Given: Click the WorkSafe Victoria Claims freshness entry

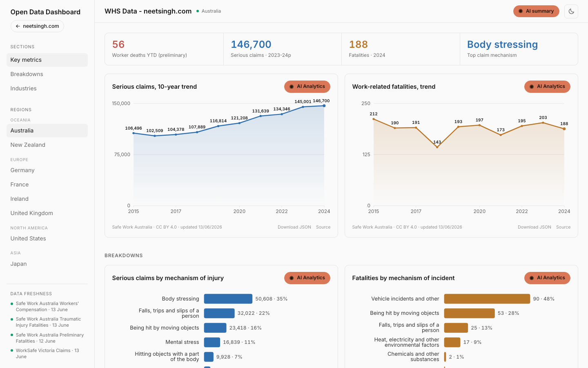Looking at the screenshot, I should pyautogui.click(x=47, y=354).
